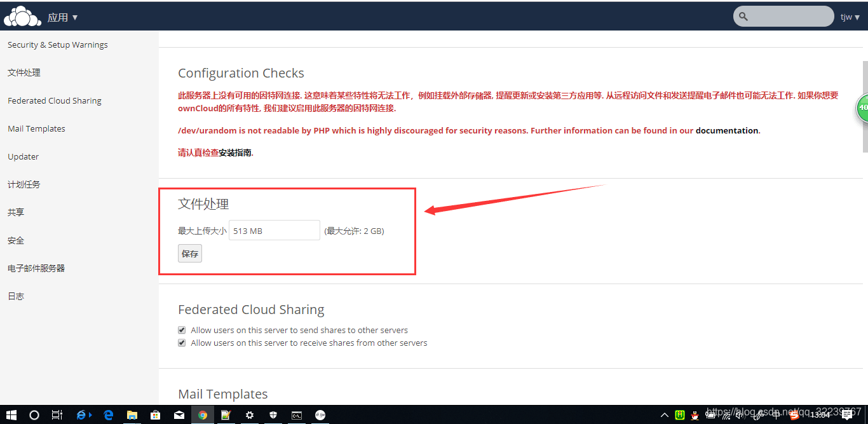The image size is (868, 424).
Task: Open Sogou input method tray icon
Action: [794, 415]
